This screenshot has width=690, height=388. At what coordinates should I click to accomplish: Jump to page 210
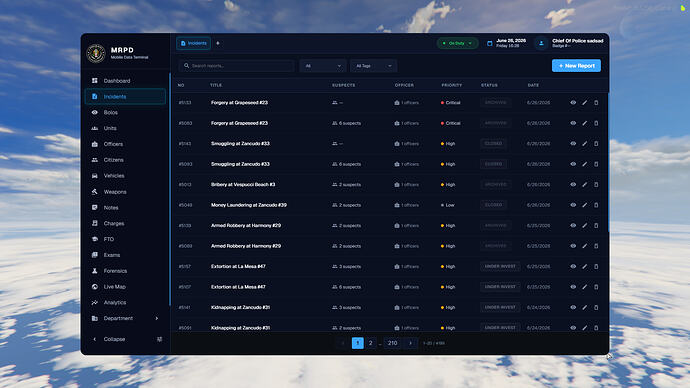coord(393,343)
